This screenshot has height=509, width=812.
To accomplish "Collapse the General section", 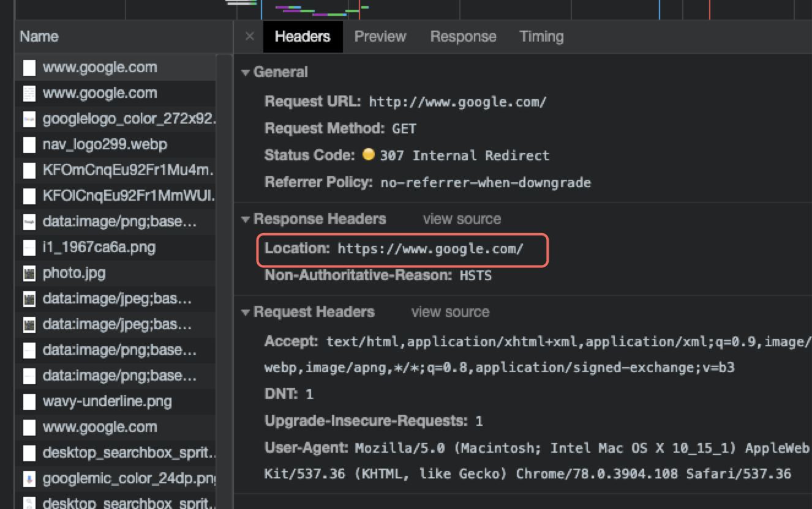I will (x=246, y=72).
